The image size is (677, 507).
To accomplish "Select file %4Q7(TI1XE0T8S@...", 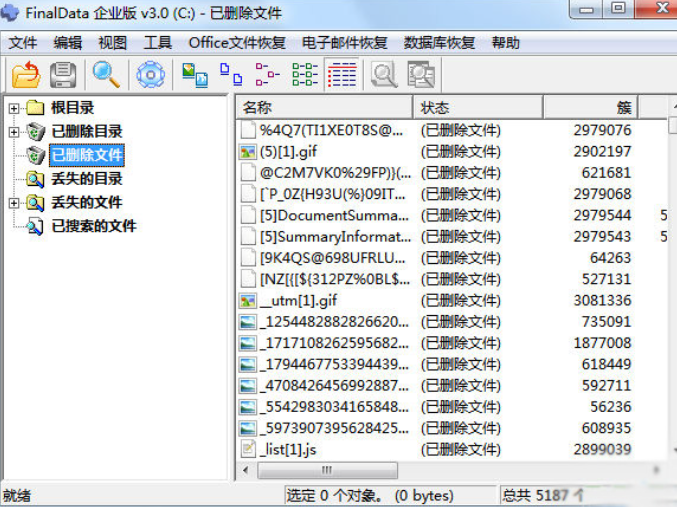I will 331,130.
